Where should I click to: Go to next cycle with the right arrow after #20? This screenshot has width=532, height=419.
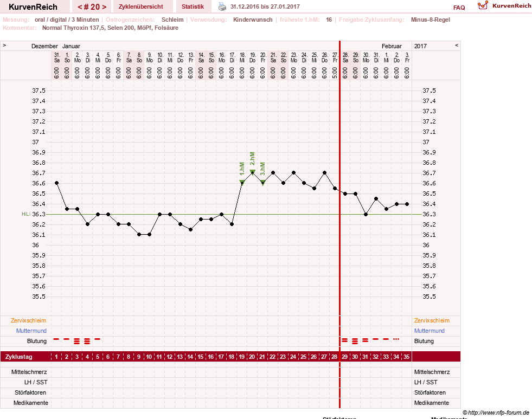coord(105,7)
